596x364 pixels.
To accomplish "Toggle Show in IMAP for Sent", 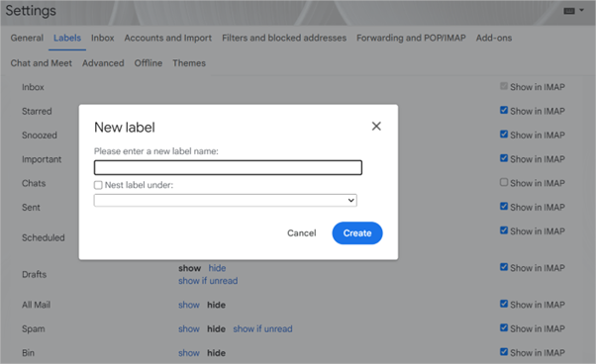I will [x=504, y=207].
